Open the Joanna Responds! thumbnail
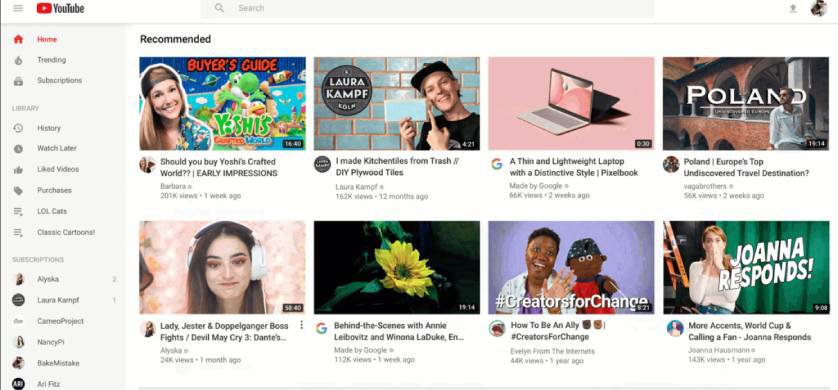 [746, 268]
